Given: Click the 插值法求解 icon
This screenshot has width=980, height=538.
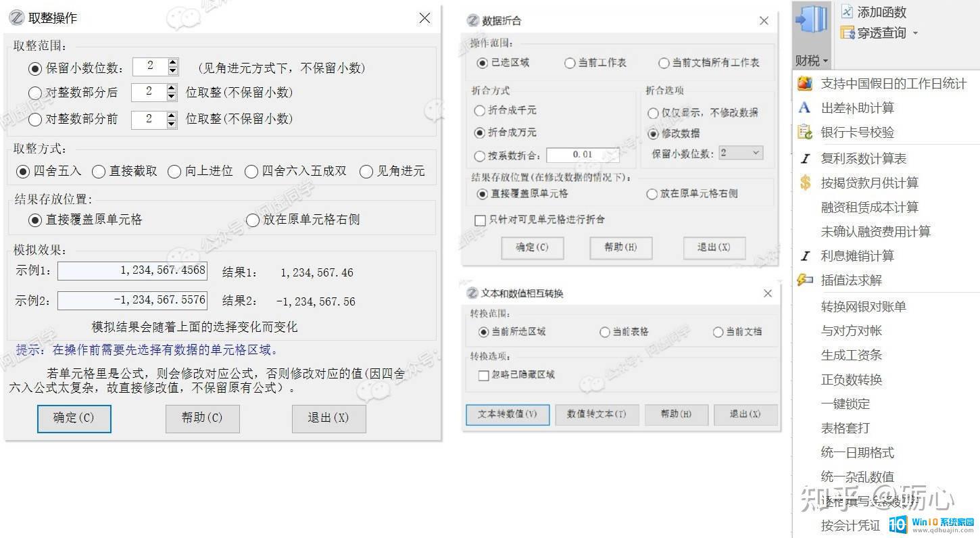Looking at the screenshot, I should (805, 280).
